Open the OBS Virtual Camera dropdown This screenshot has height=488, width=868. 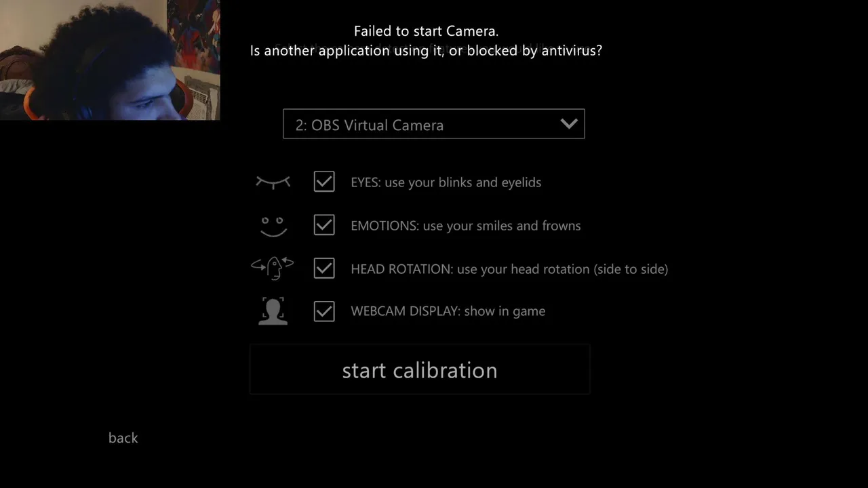coord(434,124)
